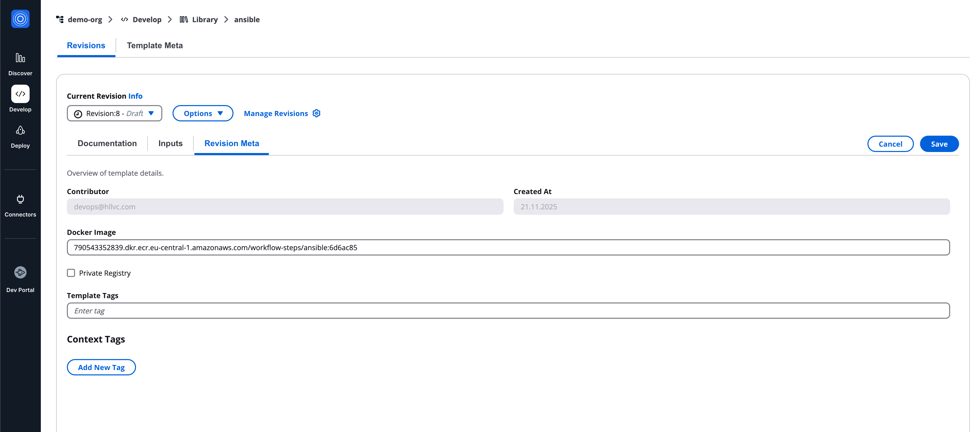Click the Manage Revisions gear icon

[x=316, y=113]
